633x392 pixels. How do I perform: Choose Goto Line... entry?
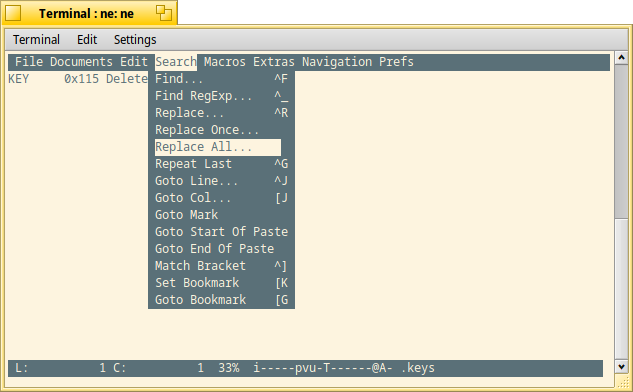[x=221, y=181]
